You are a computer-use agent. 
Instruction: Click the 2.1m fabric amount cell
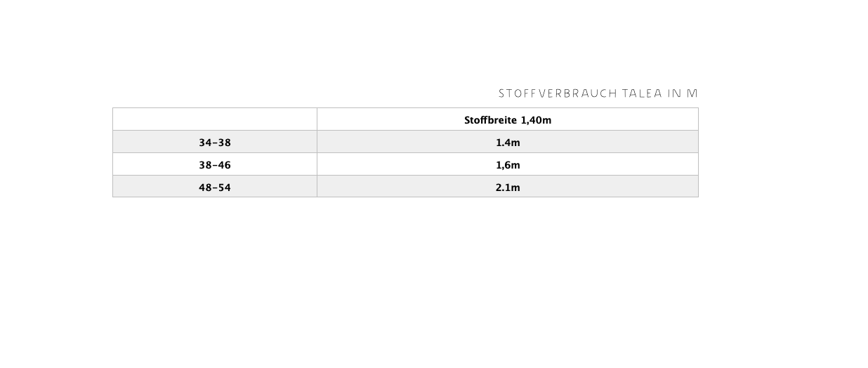point(508,188)
